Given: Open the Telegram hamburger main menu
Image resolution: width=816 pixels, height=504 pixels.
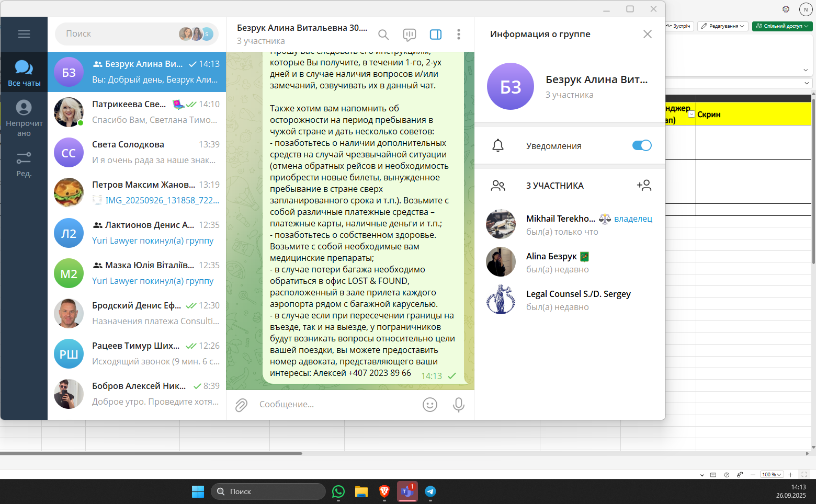Looking at the screenshot, I should pyautogui.click(x=24, y=34).
